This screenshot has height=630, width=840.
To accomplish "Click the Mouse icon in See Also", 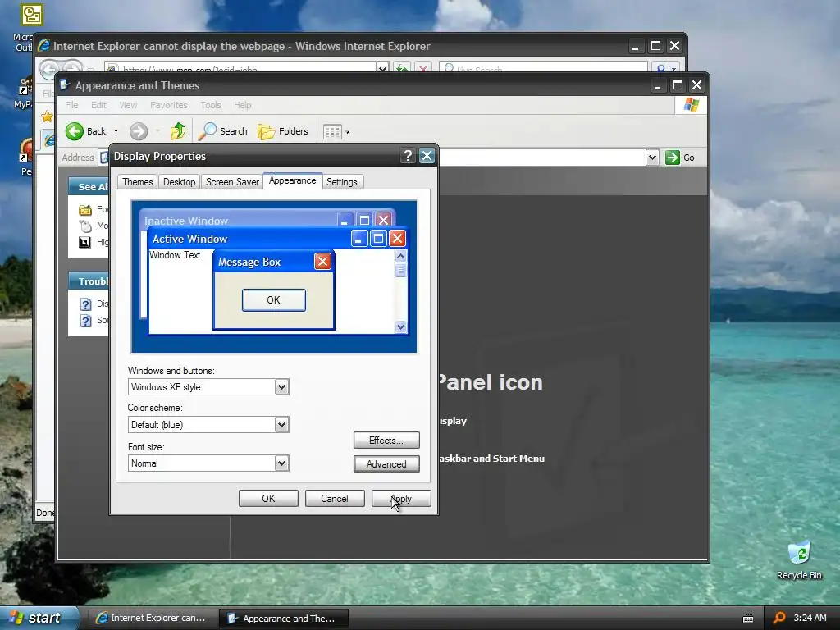I will point(85,226).
